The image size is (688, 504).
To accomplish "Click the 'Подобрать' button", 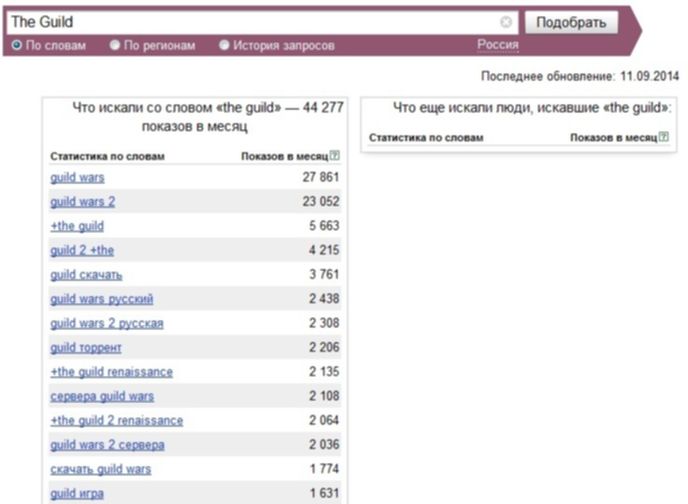I will click(571, 22).
